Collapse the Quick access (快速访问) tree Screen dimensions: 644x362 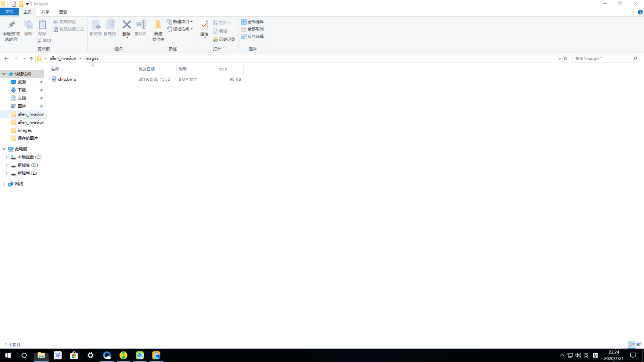4,74
